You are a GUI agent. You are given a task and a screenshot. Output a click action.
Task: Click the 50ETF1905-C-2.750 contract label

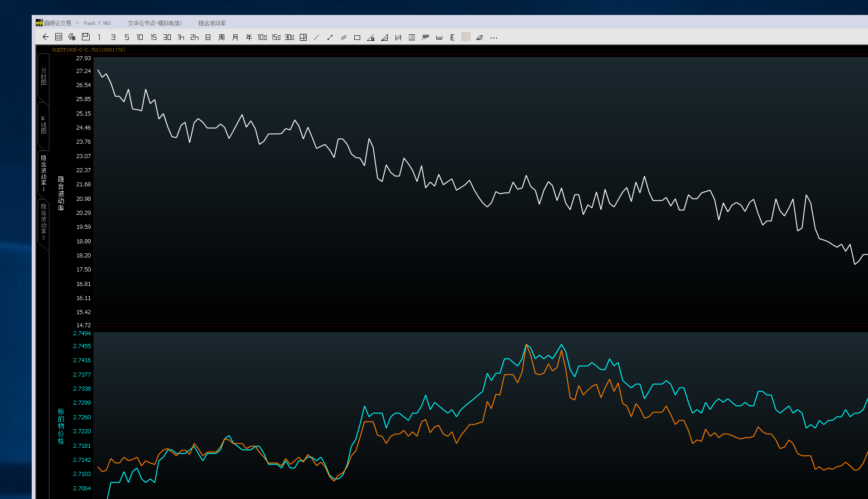88,50
